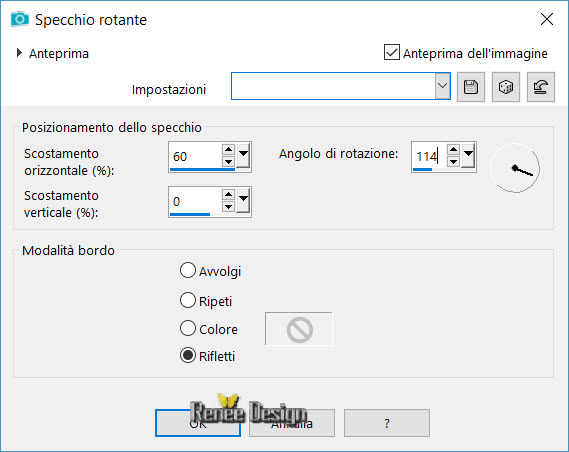Increase horizontal offset with up arrow

tap(228, 149)
